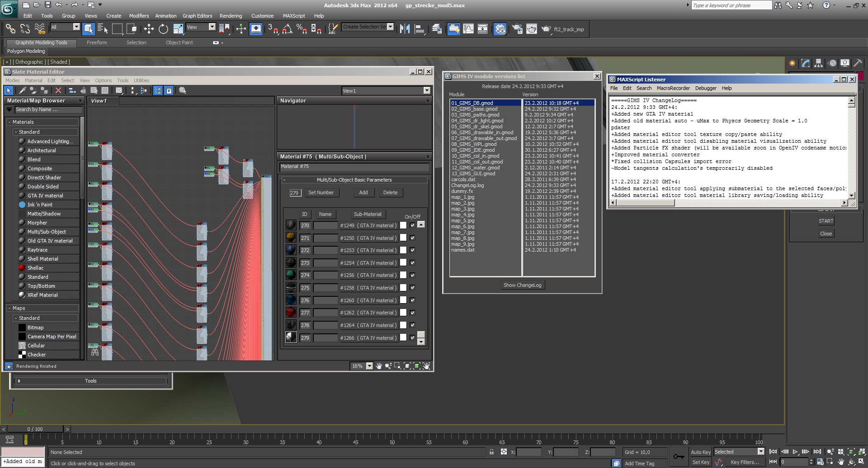Select the Select and Move tool
This screenshot has width=868, height=468.
click(x=149, y=29)
